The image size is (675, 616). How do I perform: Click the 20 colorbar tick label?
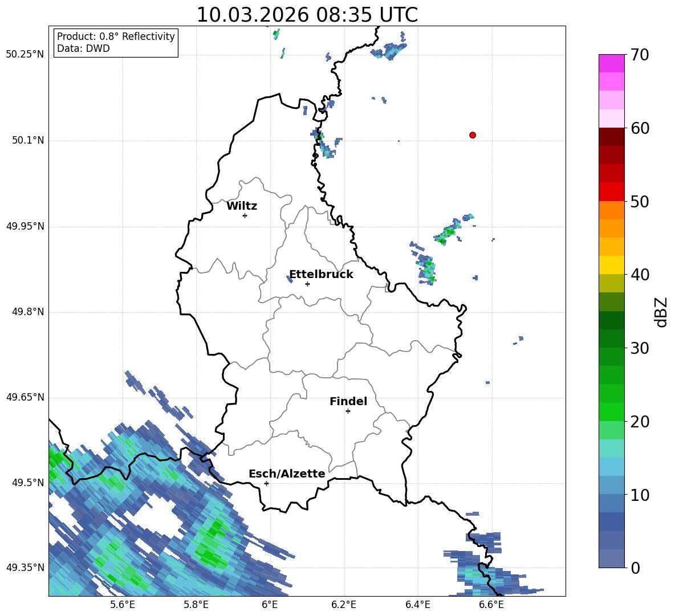pyautogui.click(x=640, y=422)
